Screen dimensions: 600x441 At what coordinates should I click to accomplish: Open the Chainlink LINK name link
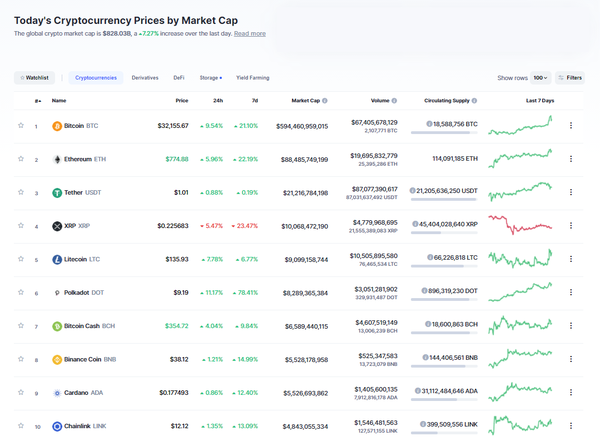(x=85, y=426)
